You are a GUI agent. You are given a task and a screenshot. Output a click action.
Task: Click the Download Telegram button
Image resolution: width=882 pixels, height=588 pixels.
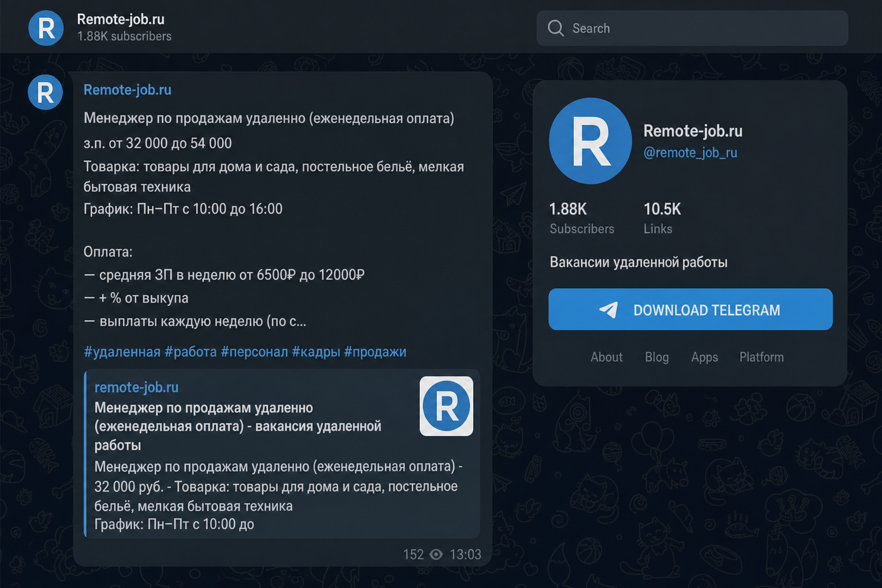(690, 310)
